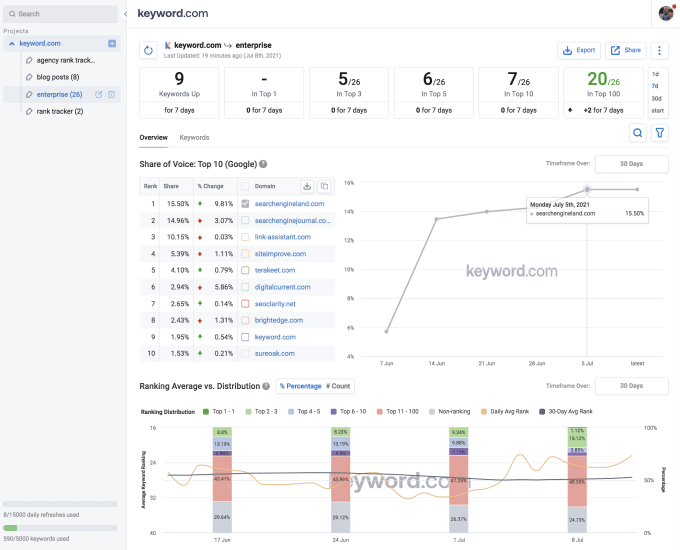The height and width of the screenshot is (550, 680).
Task: Add new item to keyword.com project
Action: coord(112,44)
